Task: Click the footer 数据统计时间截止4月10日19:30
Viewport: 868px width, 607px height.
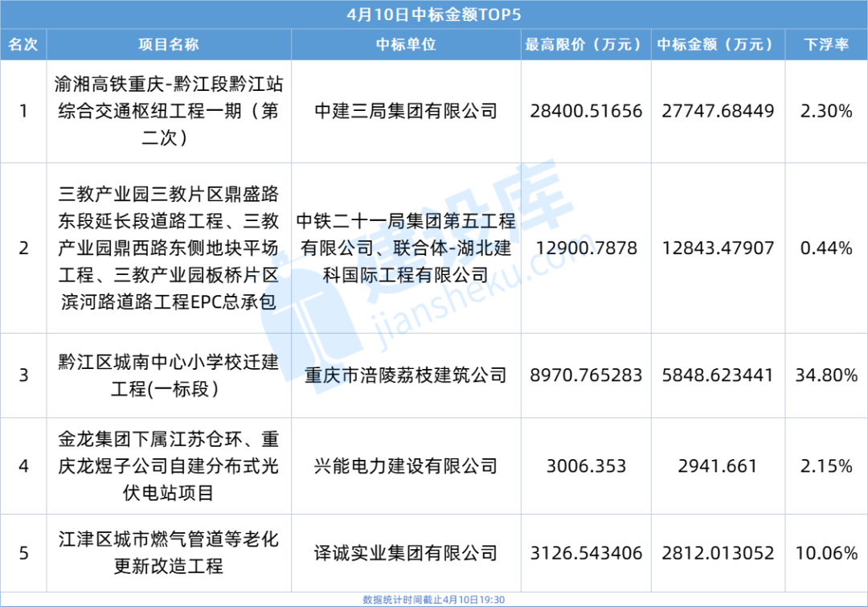Action: pyautogui.click(x=434, y=600)
